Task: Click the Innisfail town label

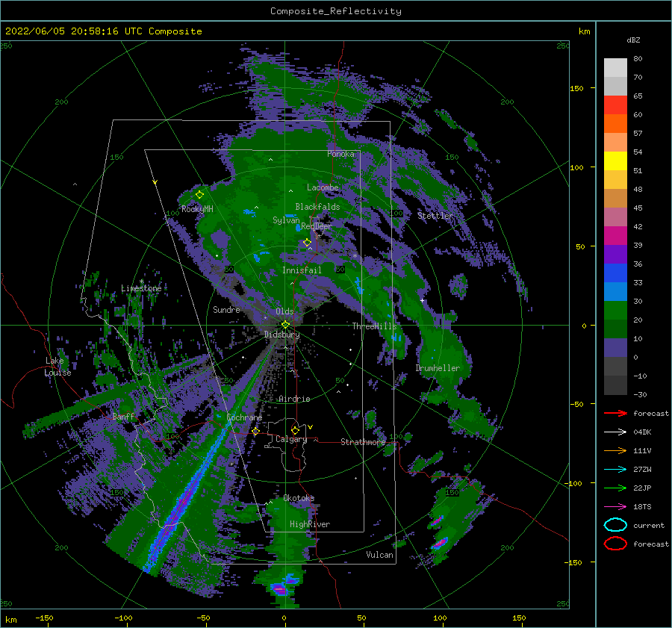Action: click(x=302, y=270)
